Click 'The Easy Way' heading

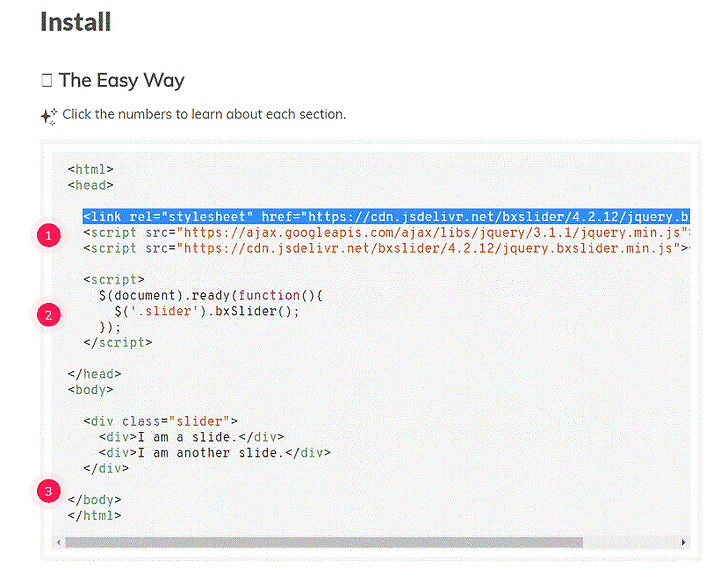coord(121,80)
